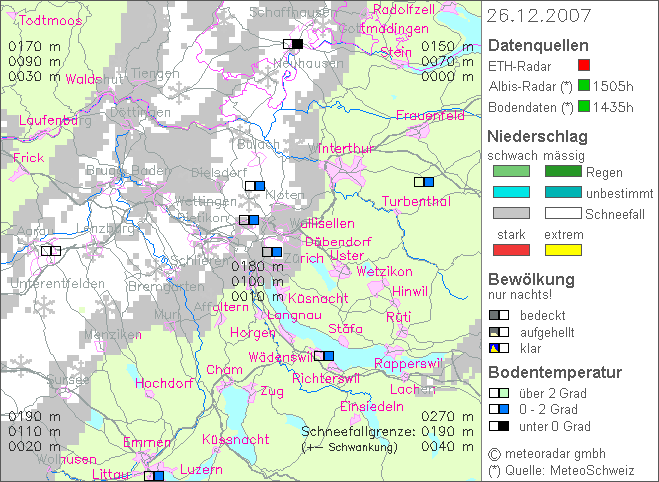Click the Albis-Radar green status square
Screen dimensions: 659x482
(584, 85)
